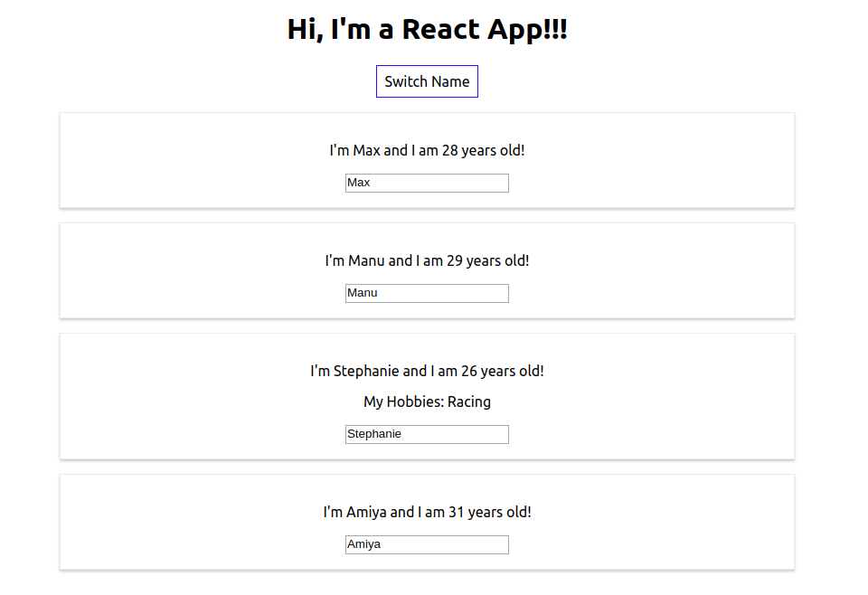
Task: Click the name Max in the greeting sentence
Action: click(x=366, y=150)
